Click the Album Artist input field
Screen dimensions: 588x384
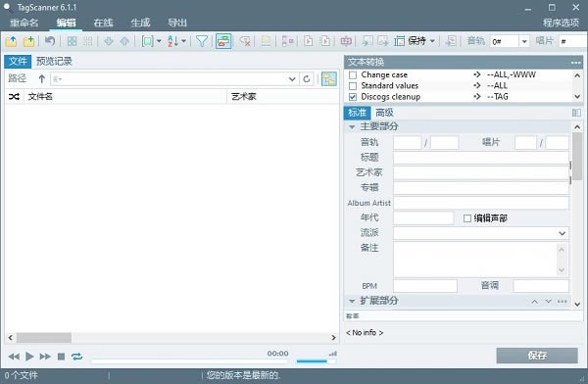tap(481, 203)
